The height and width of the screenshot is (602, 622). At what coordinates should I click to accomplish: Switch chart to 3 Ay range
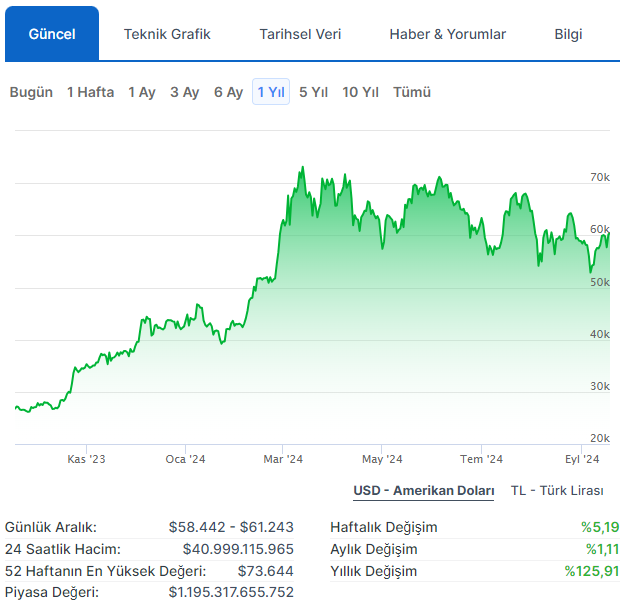click(x=184, y=92)
